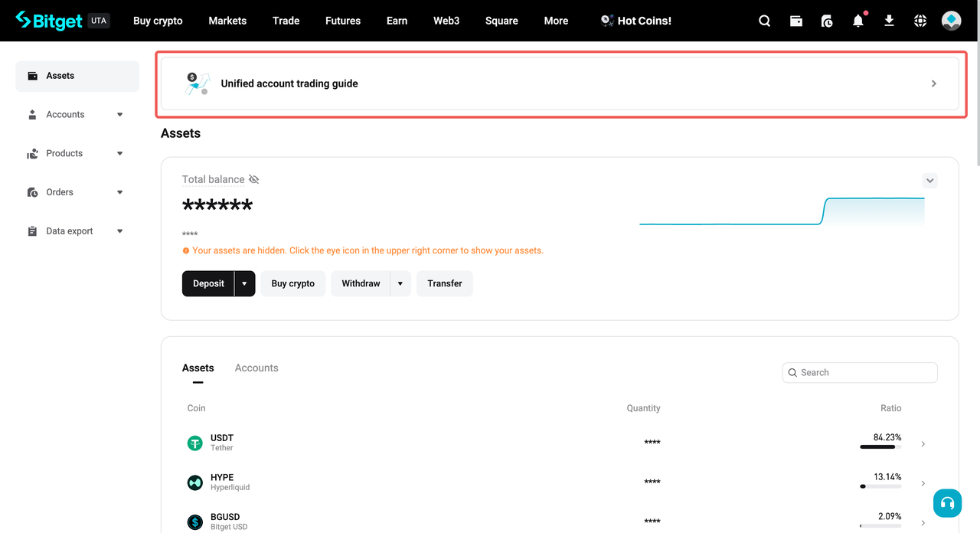Image resolution: width=980 pixels, height=533 pixels.
Task: Click the USDT Tether coin icon
Action: tap(195, 443)
